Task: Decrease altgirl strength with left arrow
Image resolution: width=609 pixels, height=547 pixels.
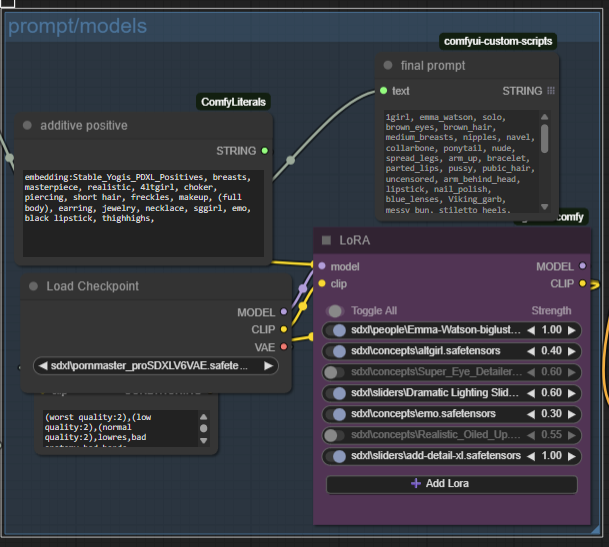Action: [531, 351]
